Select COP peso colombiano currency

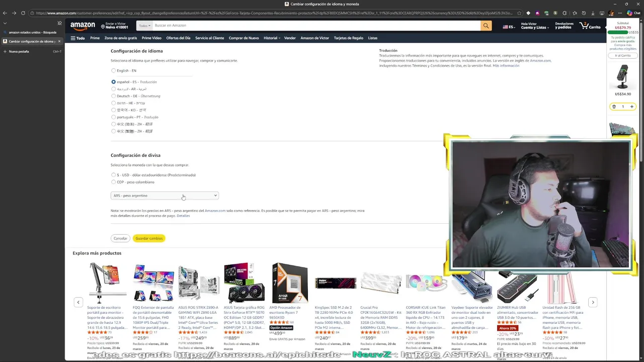tap(114, 182)
